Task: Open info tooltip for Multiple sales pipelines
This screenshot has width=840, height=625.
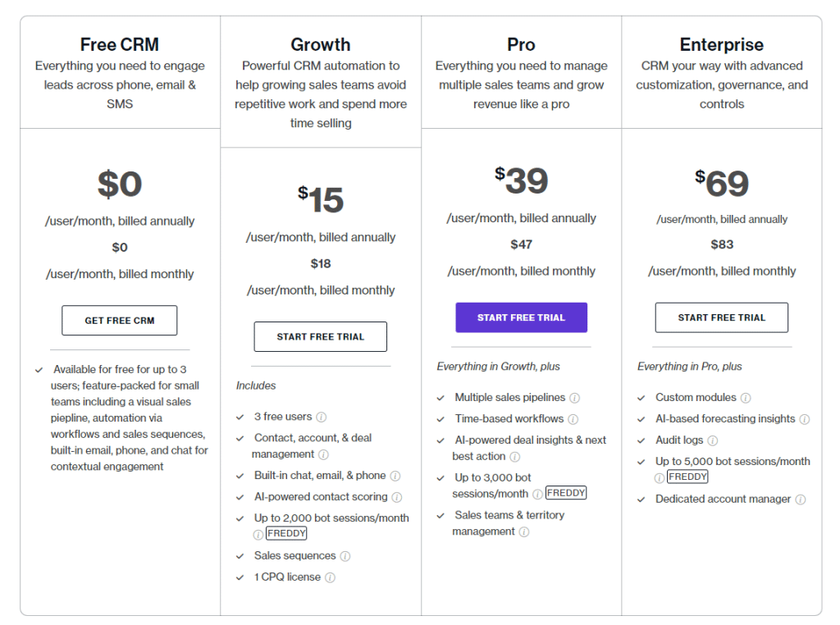Action: [x=574, y=398]
